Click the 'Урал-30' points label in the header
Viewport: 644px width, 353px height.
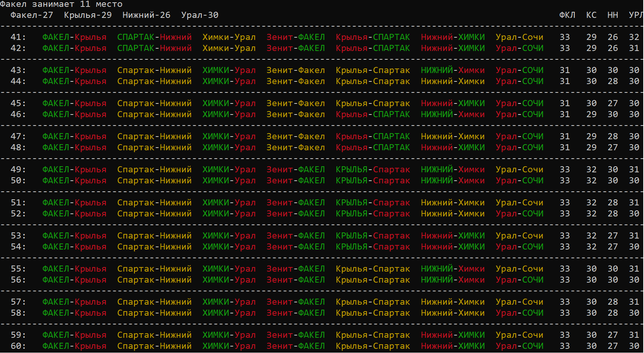[x=200, y=15]
